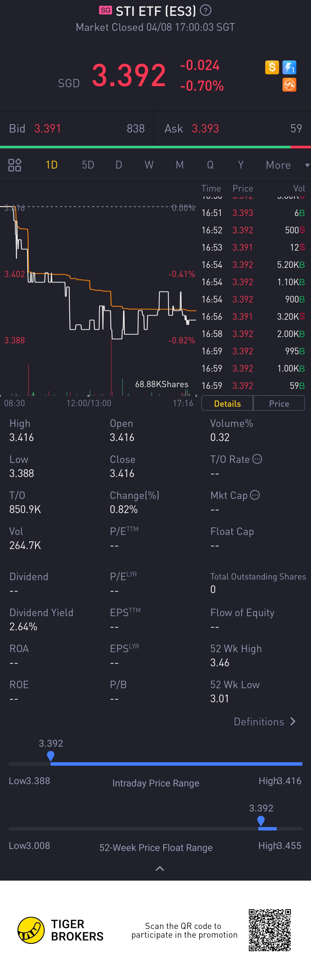Open the chart layout grid icon

[x=15, y=165]
